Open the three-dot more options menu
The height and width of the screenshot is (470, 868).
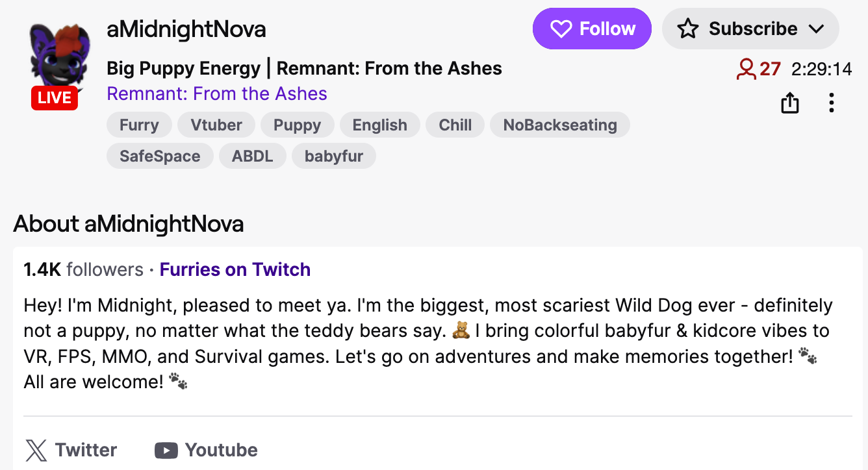tap(831, 103)
